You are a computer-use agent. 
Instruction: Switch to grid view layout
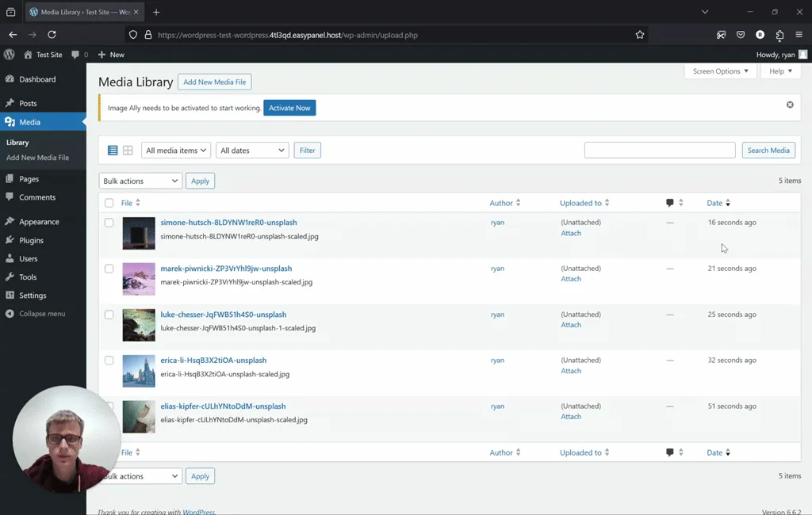tap(128, 150)
